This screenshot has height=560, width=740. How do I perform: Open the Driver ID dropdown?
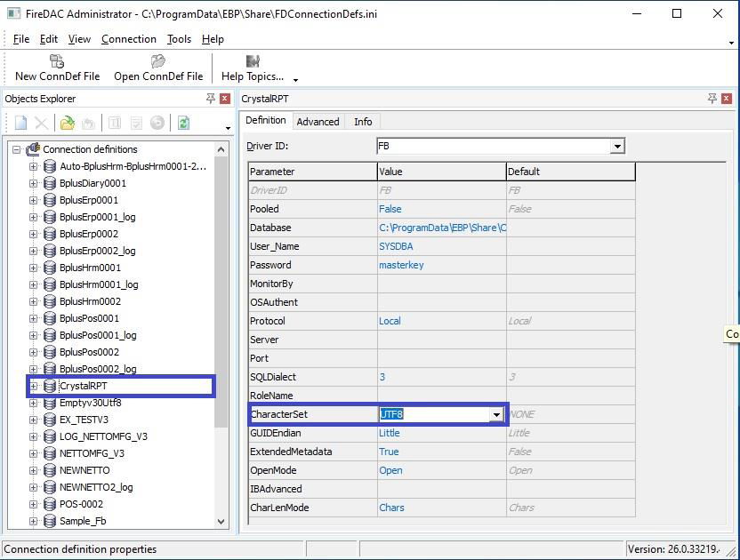[x=617, y=147]
